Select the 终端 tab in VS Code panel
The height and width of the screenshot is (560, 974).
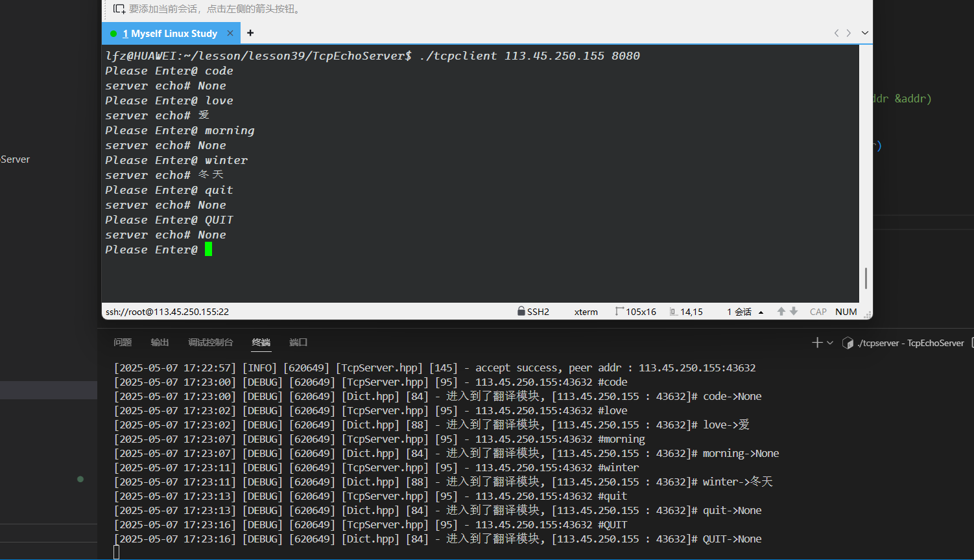pos(261,342)
